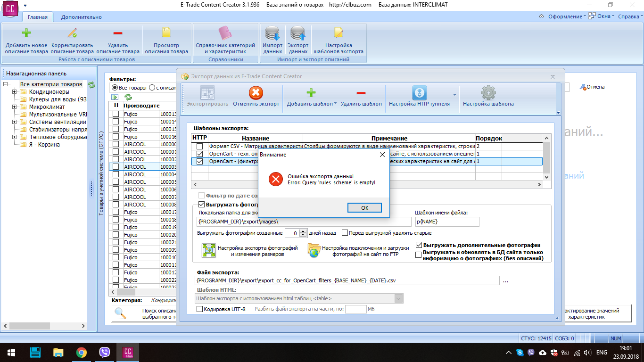The width and height of the screenshot is (644, 362).
Task: Click the file name template field
Action: [x=447, y=222]
